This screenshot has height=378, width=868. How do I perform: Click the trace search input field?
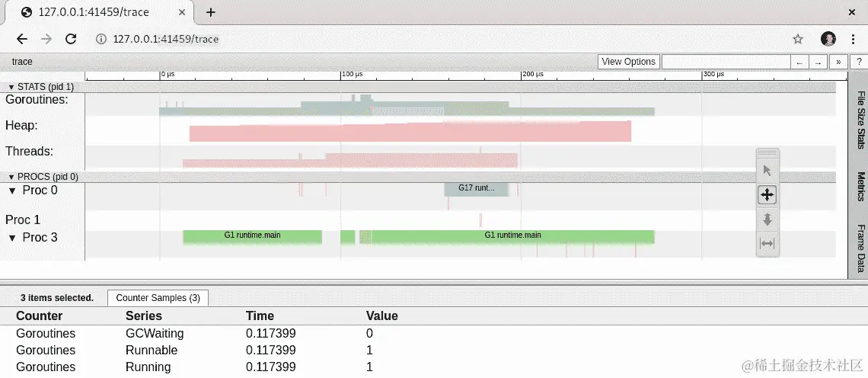(x=725, y=62)
